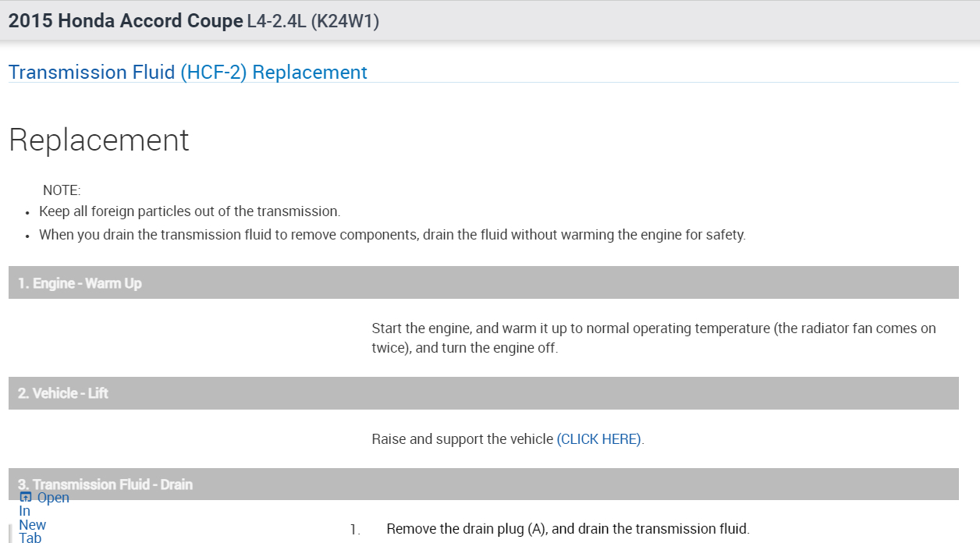Viewport: 980px width, 543px height.
Task: Click the 'and turn the engine off' line
Action: coord(464,348)
